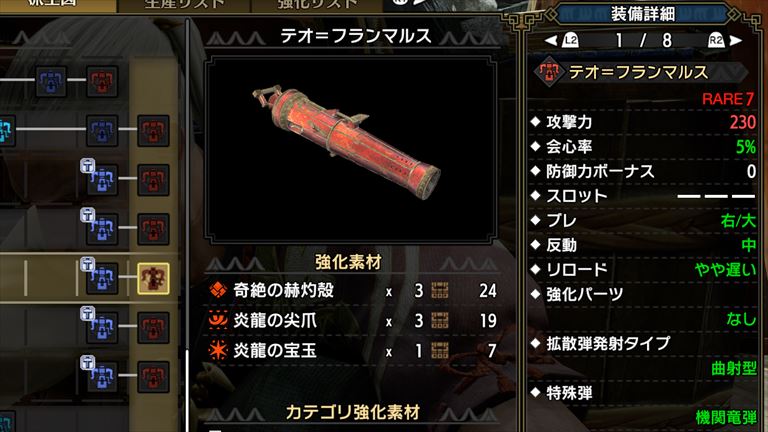
Task: Click the 炎龍の尖爪 claw material icon
Action: [217, 320]
